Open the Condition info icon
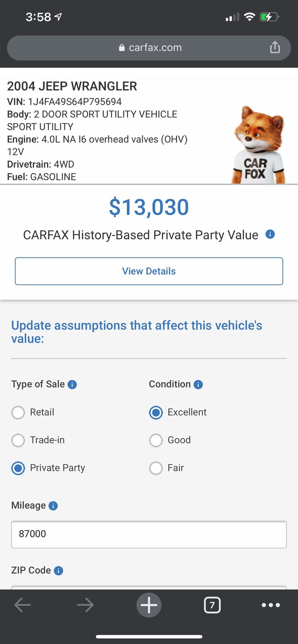Viewport: 298px width, 644px height. tap(198, 385)
